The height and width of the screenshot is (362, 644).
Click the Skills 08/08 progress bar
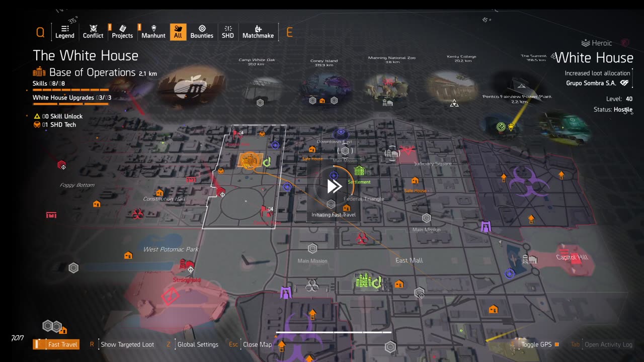(x=70, y=90)
